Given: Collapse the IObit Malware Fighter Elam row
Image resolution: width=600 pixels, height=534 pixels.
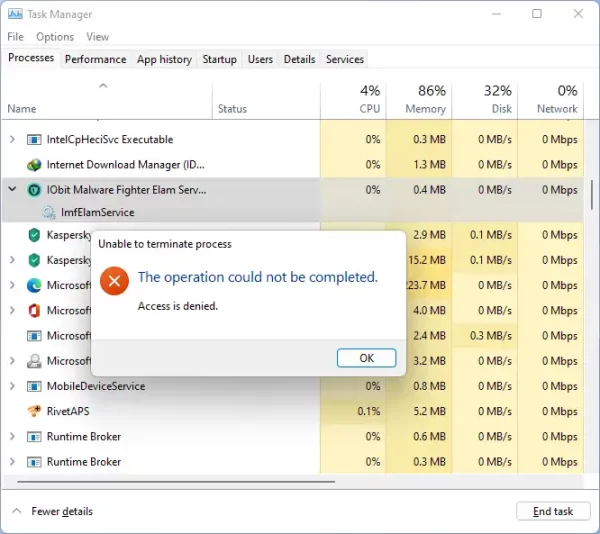Looking at the screenshot, I should (12, 189).
